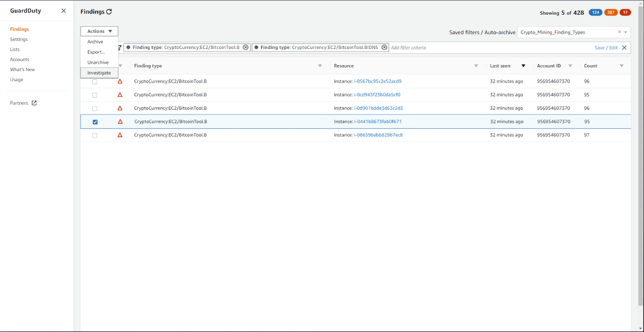Click the vertical page scrollbar
The width and height of the screenshot is (644, 332).
tap(641, 156)
